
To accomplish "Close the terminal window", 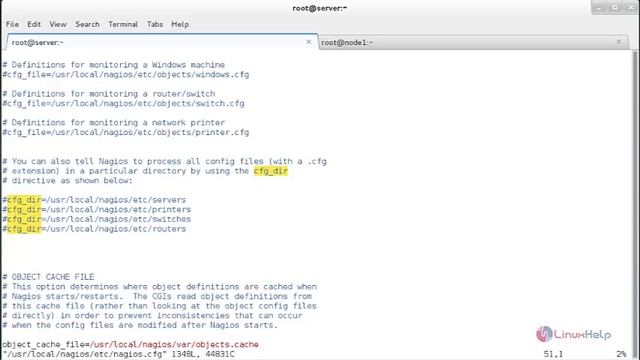I will [x=631, y=8].
